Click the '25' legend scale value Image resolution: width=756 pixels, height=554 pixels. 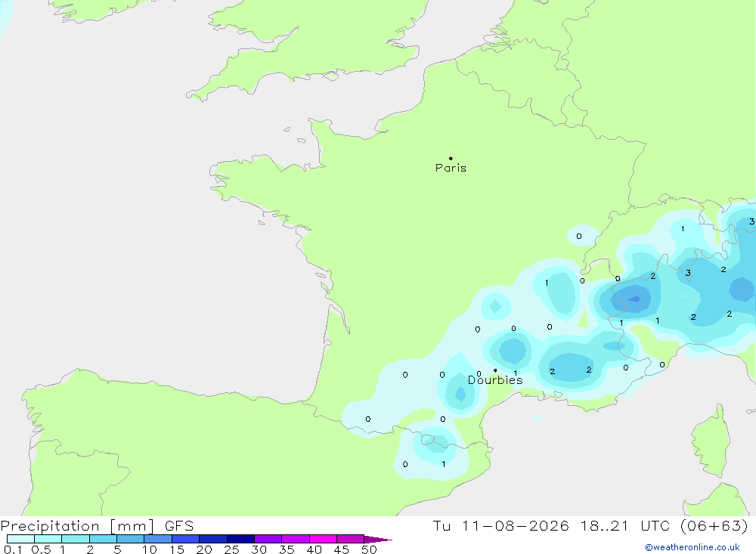point(232,549)
